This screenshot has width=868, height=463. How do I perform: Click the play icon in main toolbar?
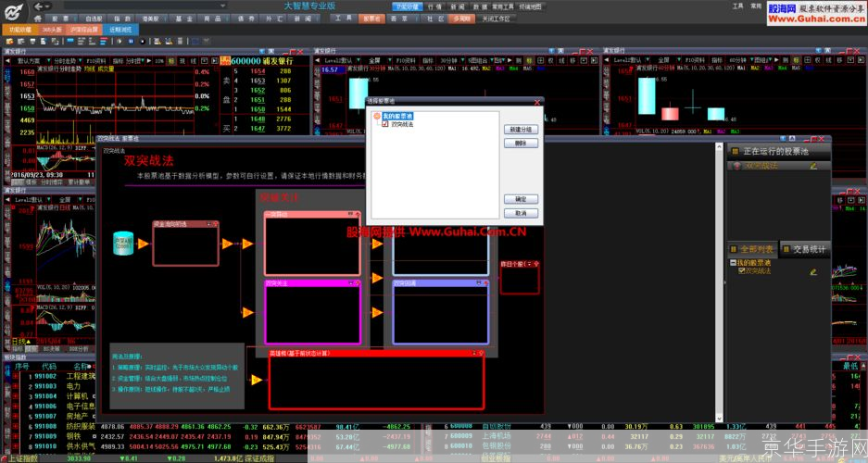pos(120,41)
